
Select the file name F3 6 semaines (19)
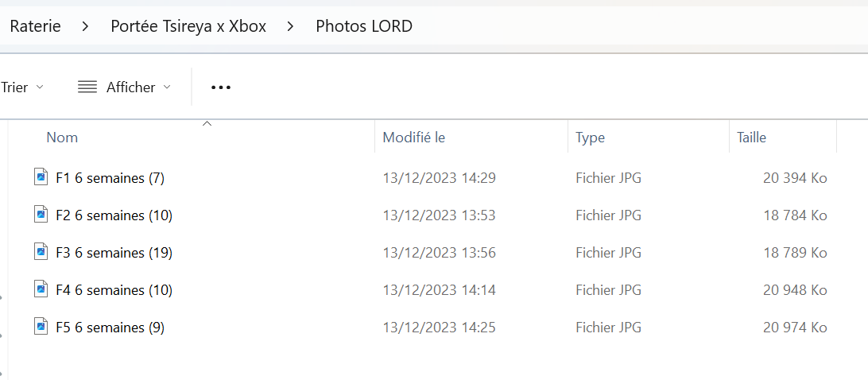pos(114,253)
